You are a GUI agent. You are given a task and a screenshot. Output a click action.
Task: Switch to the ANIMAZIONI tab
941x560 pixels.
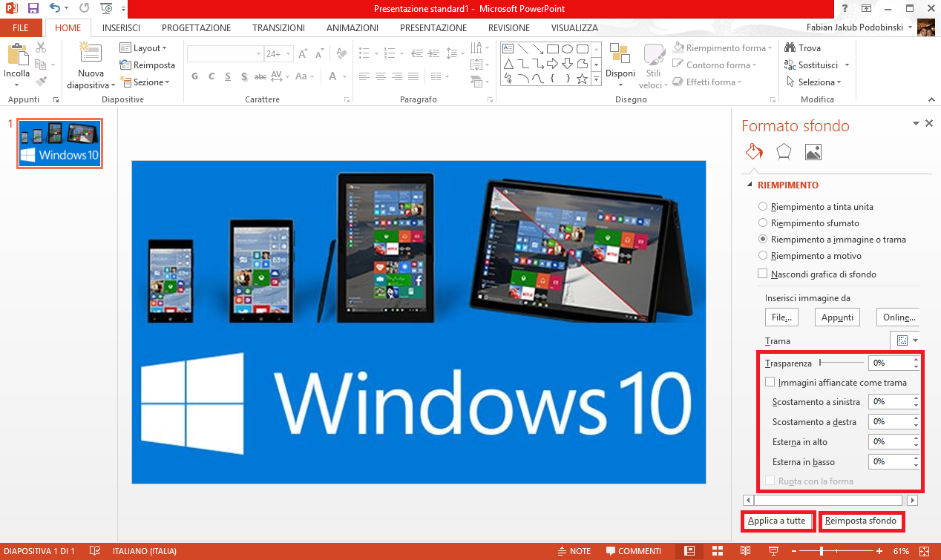[x=353, y=27]
